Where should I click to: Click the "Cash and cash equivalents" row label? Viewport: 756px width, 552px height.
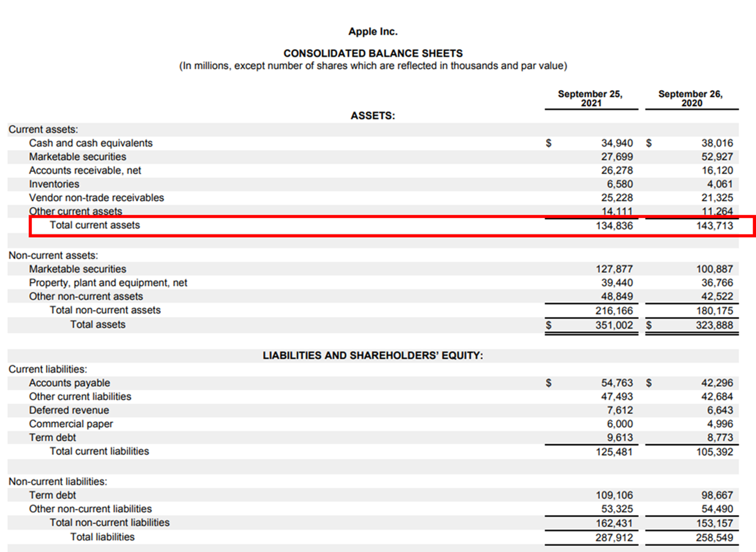(91, 143)
